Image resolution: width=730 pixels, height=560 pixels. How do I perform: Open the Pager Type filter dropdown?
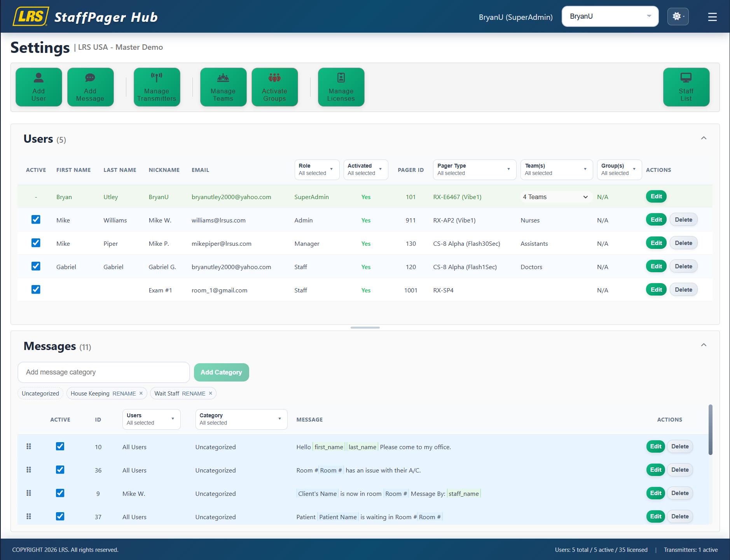tap(474, 170)
